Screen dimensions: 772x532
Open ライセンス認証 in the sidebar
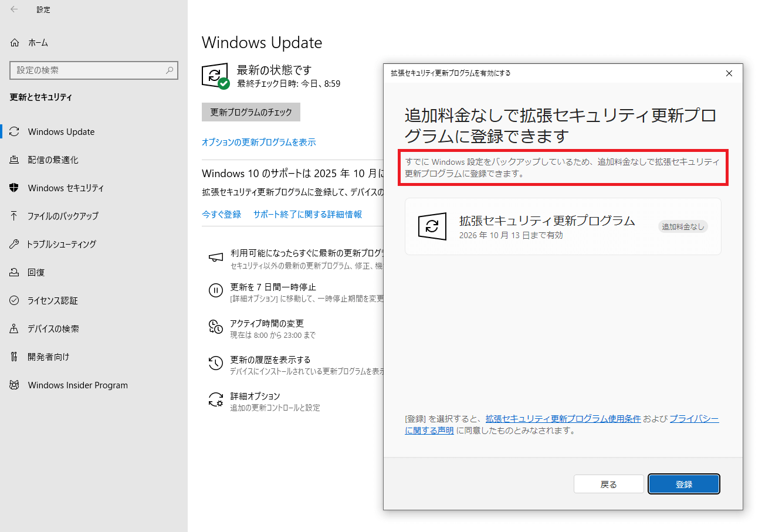[52, 301]
